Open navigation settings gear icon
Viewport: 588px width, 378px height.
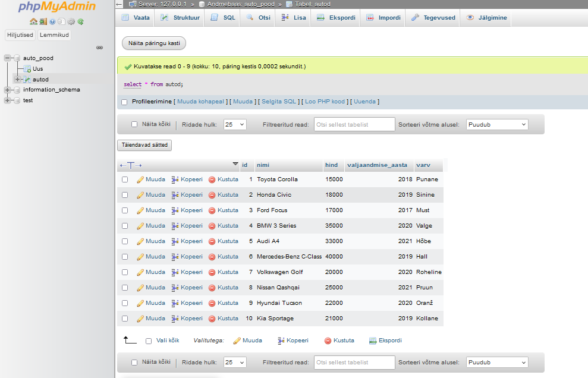pos(71,21)
